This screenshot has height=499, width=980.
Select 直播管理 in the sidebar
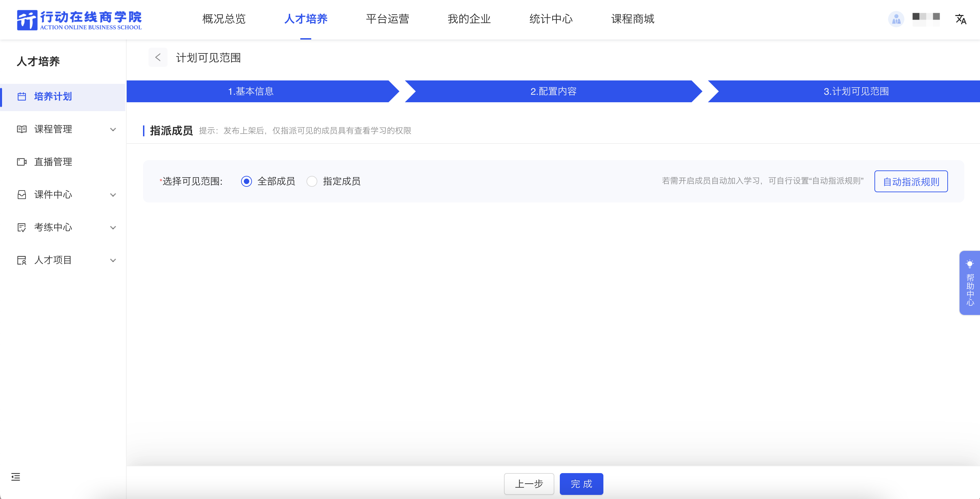[63, 162]
